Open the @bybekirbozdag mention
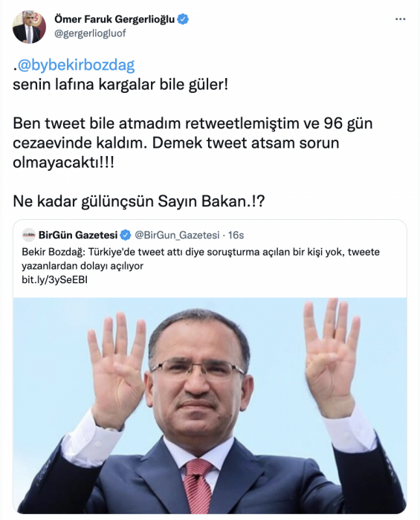Screen dimensions: 420x520 (x=76, y=65)
